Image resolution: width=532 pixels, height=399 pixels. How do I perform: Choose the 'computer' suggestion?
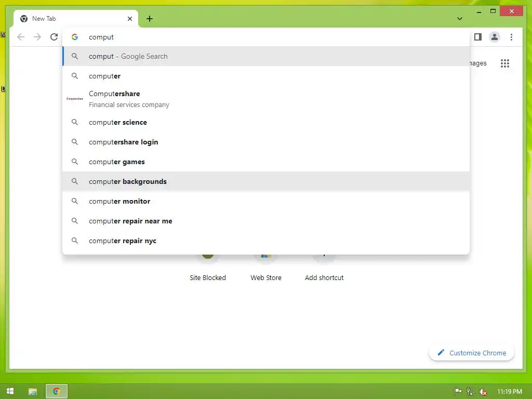tap(267, 76)
